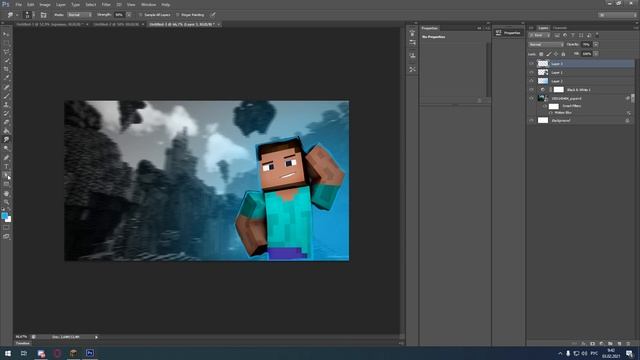Switch to the Untitled-2 document tab
Screen dimensions: 640x360
pos(116,24)
